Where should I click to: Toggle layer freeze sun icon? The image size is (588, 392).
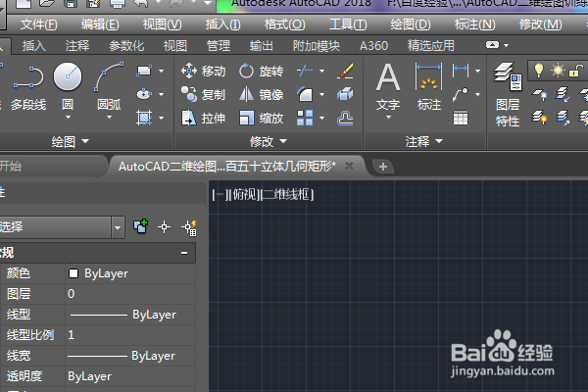(x=558, y=71)
